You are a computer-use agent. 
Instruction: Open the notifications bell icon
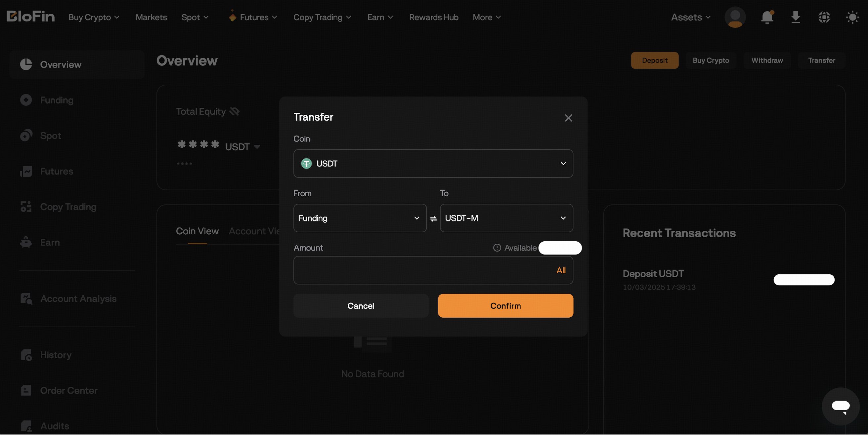pos(767,17)
